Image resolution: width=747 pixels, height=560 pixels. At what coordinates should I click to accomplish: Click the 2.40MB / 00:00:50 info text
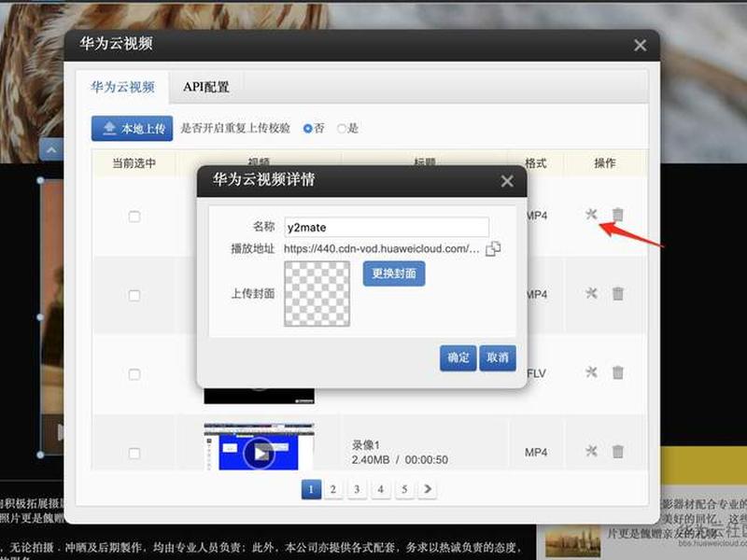(400, 460)
